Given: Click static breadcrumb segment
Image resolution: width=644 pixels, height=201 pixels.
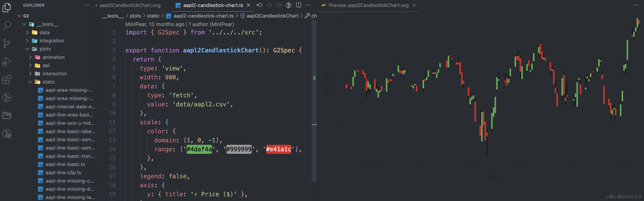Looking at the screenshot, I should pyautogui.click(x=153, y=16).
